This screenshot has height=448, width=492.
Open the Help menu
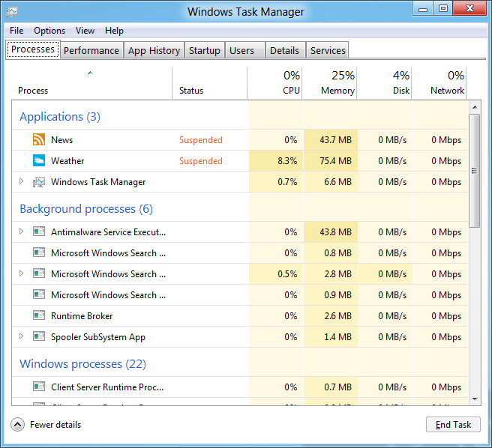(x=114, y=31)
